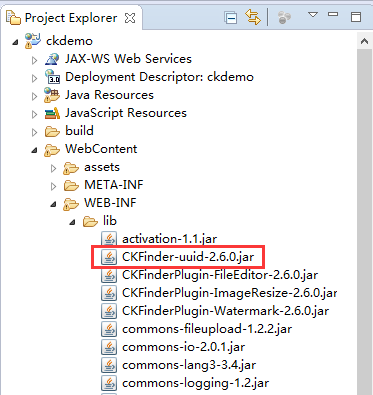The image size is (373, 395).
Task: Select the ckdemo project label
Action: click(x=69, y=41)
